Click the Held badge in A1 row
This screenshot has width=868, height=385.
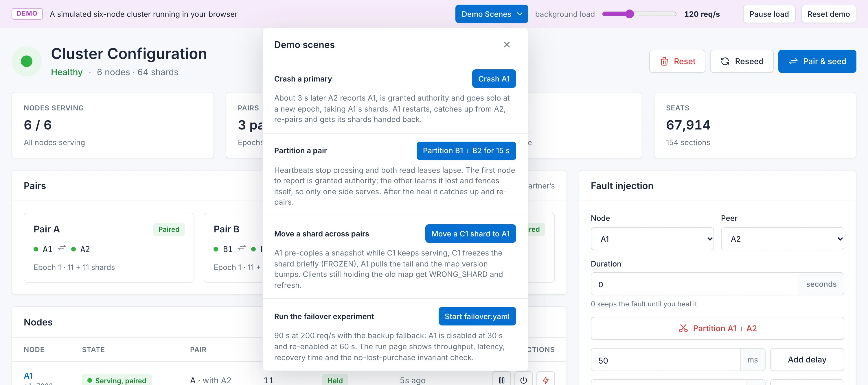click(335, 380)
